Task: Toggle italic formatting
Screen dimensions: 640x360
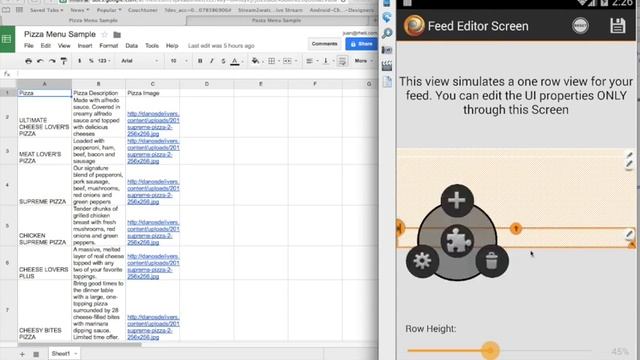Action: click(211, 61)
